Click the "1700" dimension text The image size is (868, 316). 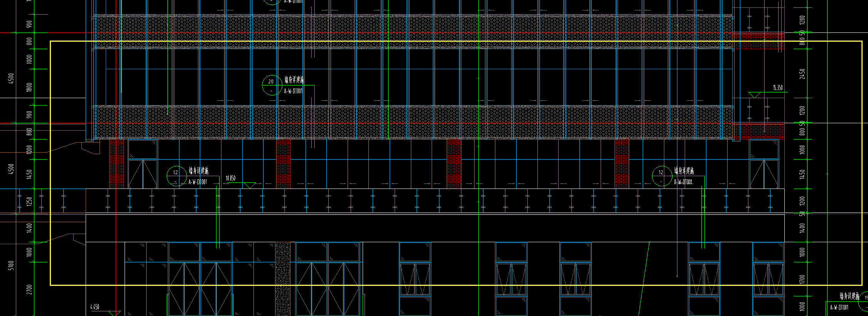click(x=802, y=279)
